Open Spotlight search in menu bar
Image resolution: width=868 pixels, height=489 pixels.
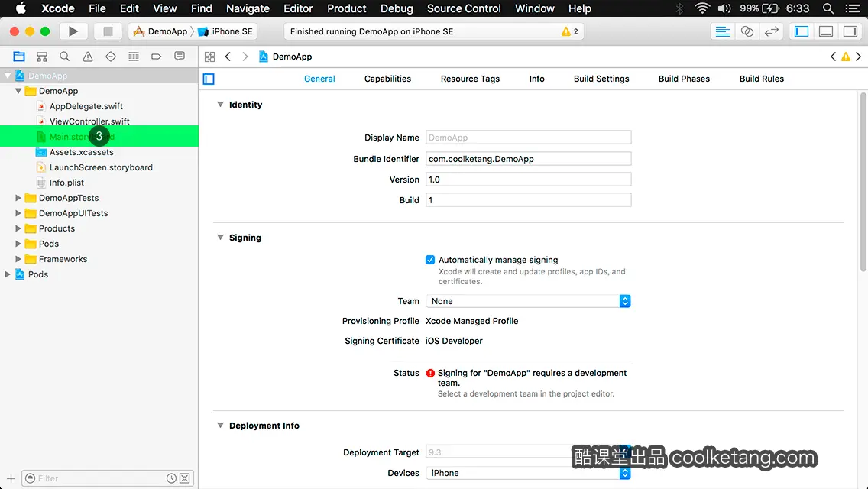click(828, 8)
